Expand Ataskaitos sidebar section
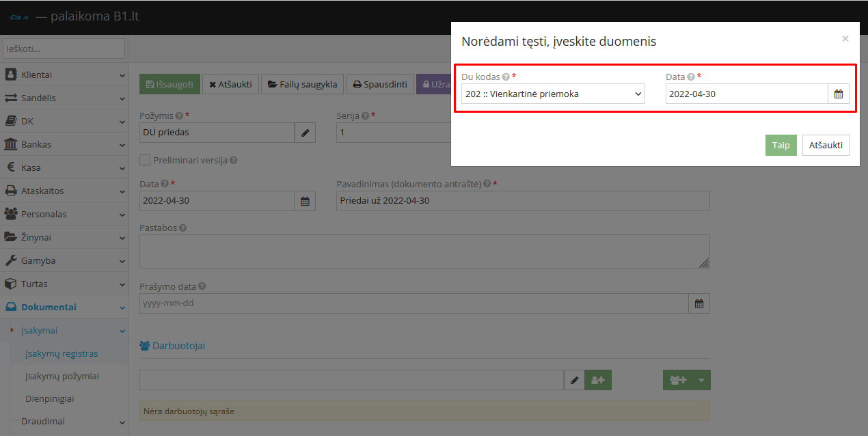Screen dimensions: 868x436 [64, 191]
